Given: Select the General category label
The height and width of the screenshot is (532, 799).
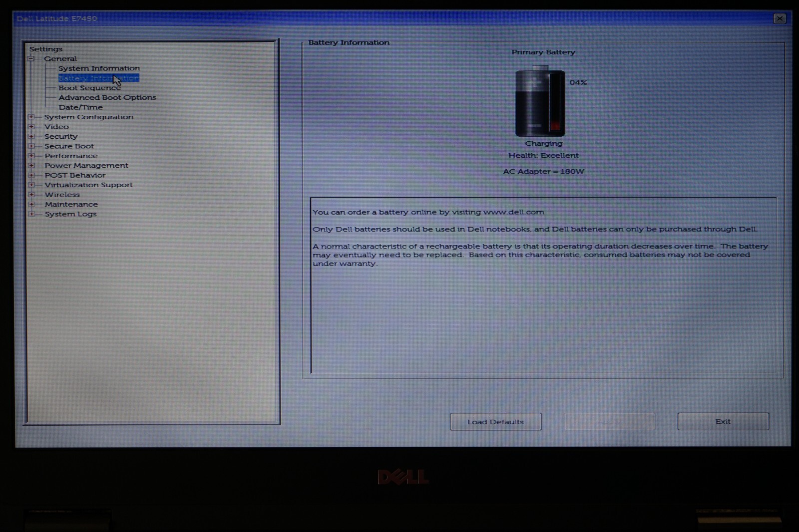Looking at the screenshot, I should tap(60, 58).
